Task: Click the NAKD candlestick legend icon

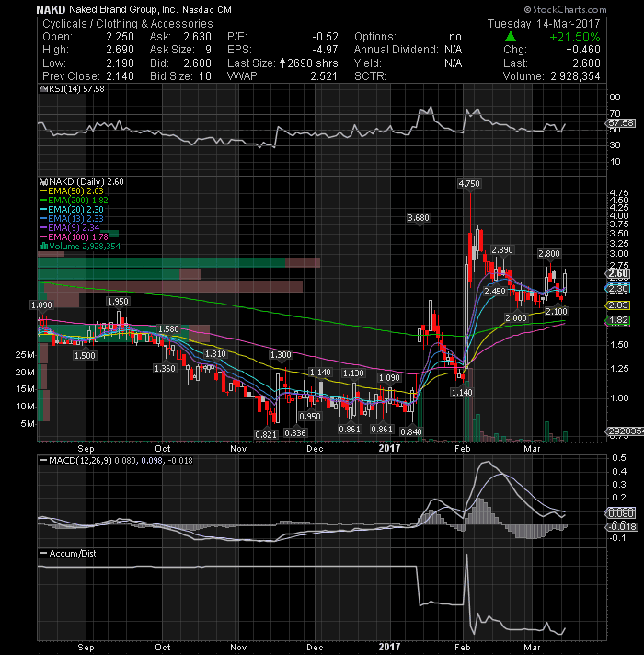Action: 44,182
